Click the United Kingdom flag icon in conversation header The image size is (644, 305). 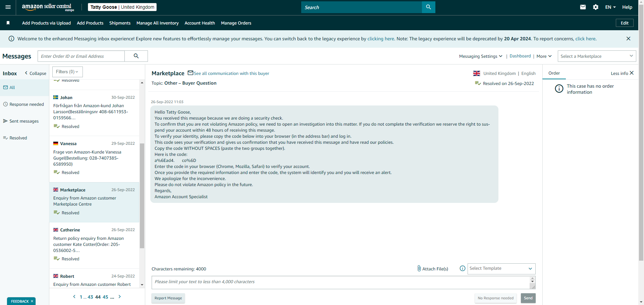pyautogui.click(x=477, y=73)
